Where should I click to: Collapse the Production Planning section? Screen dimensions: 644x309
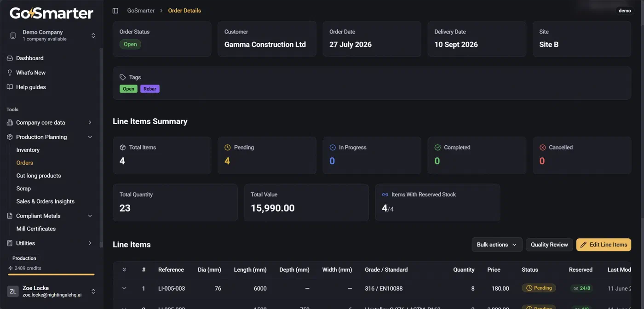pyautogui.click(x=90, y=137)
